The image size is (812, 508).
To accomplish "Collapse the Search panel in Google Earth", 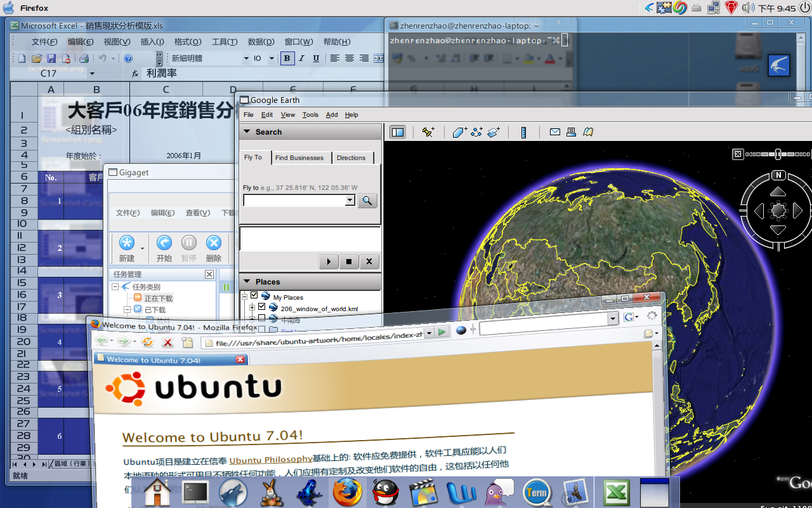I will tap(247, 132).
